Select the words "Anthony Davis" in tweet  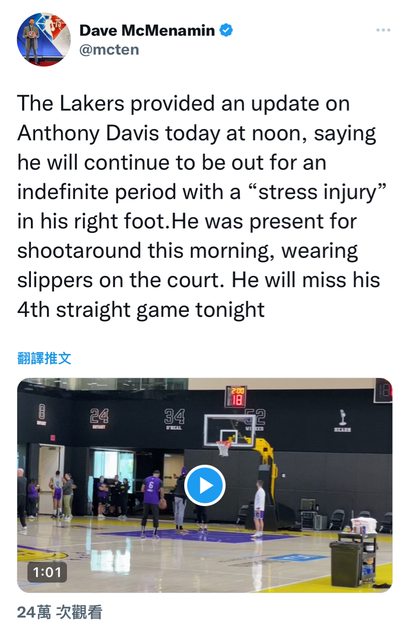pyautogui.click(x=88, y=133)
